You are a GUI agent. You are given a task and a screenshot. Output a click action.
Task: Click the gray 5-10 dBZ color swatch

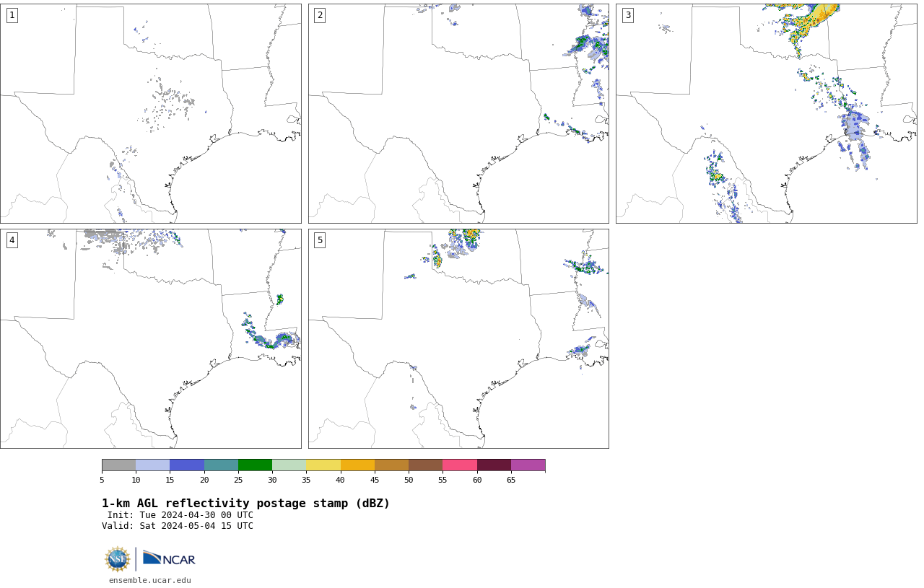point(118,465)
